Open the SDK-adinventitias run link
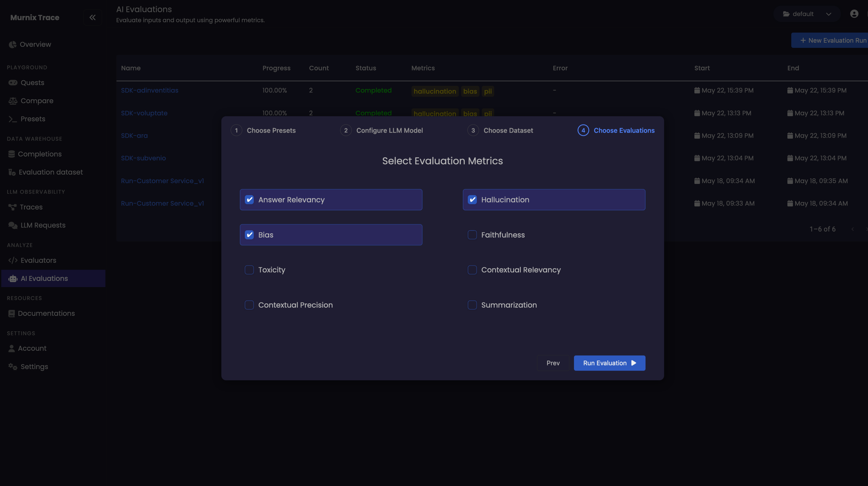Image resolution: width=868 pixels, height=486 pixels. 150,90
